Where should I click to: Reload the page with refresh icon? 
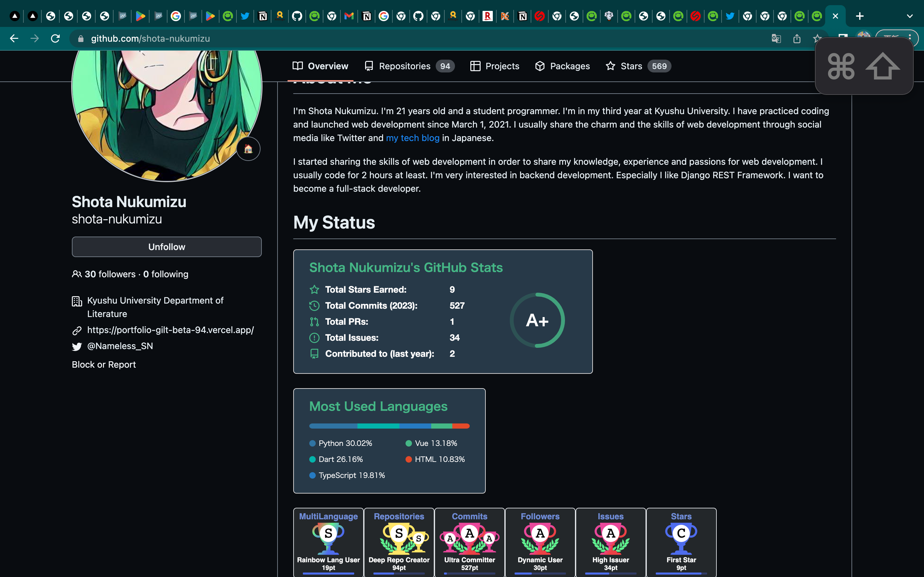(x=56, y=38)
